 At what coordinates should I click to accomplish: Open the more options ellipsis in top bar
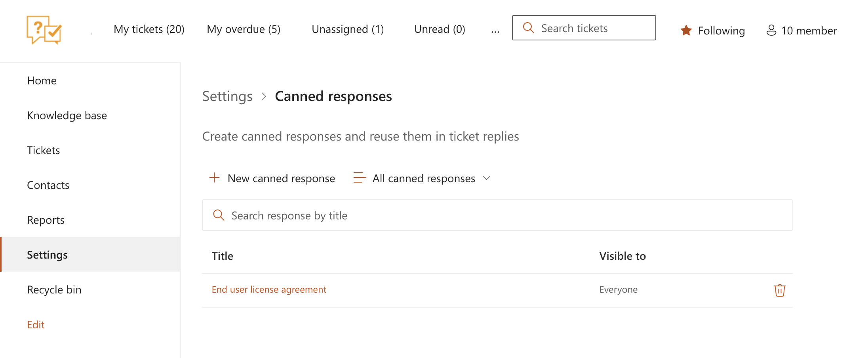click(x=495, y=30)
